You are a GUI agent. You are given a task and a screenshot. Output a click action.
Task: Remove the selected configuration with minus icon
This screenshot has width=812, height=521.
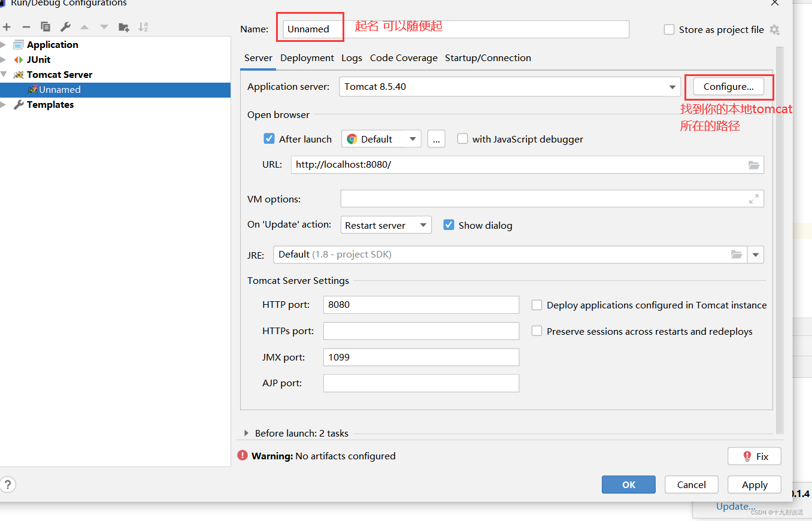click(26, 27)
